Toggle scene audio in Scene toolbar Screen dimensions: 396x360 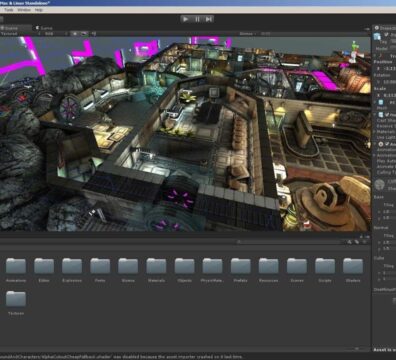(x=94, y=34)
